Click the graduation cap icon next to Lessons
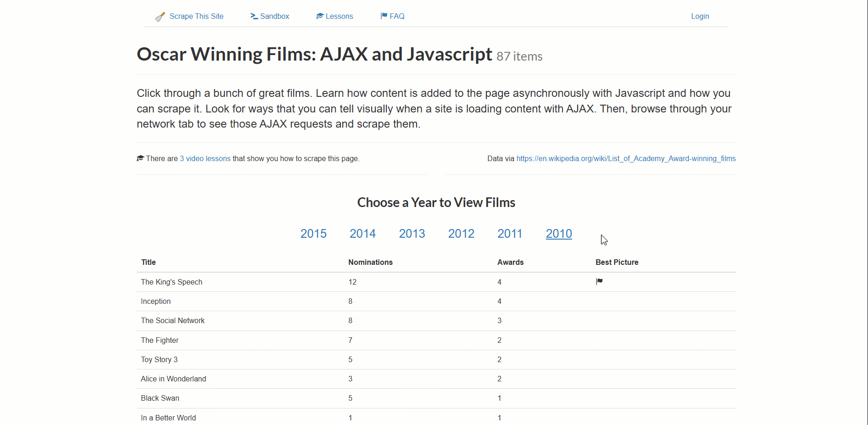The height and width of the screenshot is (425, 868). pyautogui.click(x=319, y=16)
